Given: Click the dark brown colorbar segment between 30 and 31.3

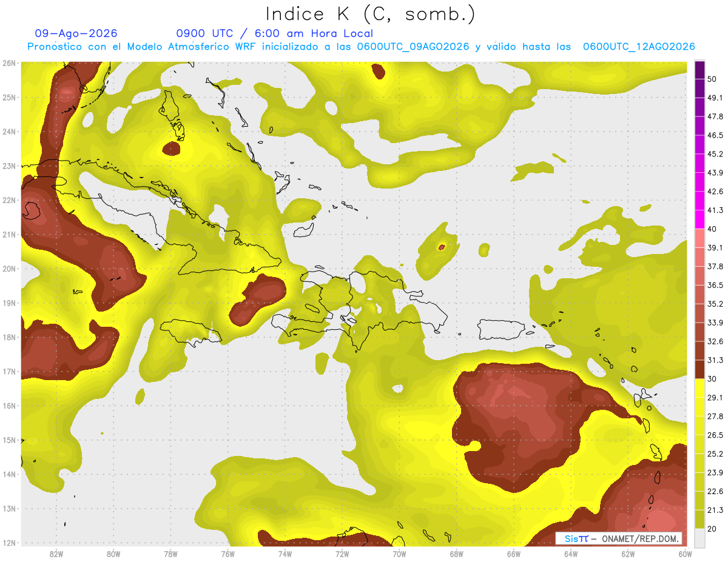Looking at the screenshot, I should (x=699, y=370).
